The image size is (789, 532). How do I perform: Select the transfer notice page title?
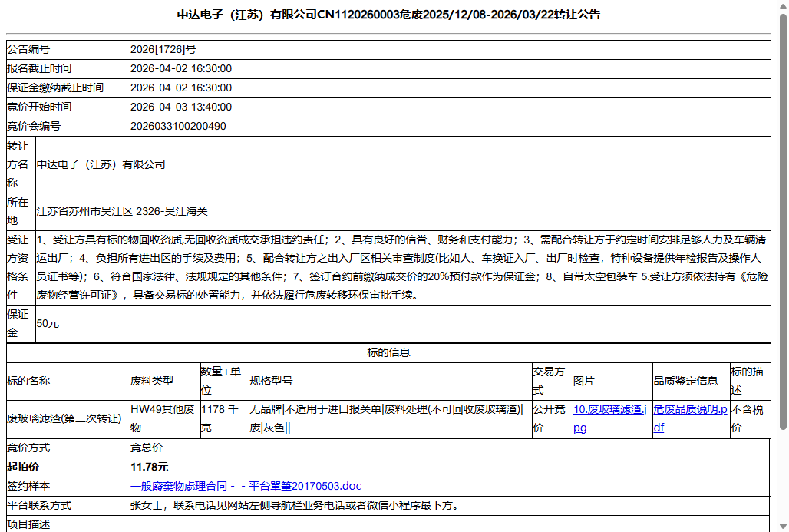click(388, 13)
